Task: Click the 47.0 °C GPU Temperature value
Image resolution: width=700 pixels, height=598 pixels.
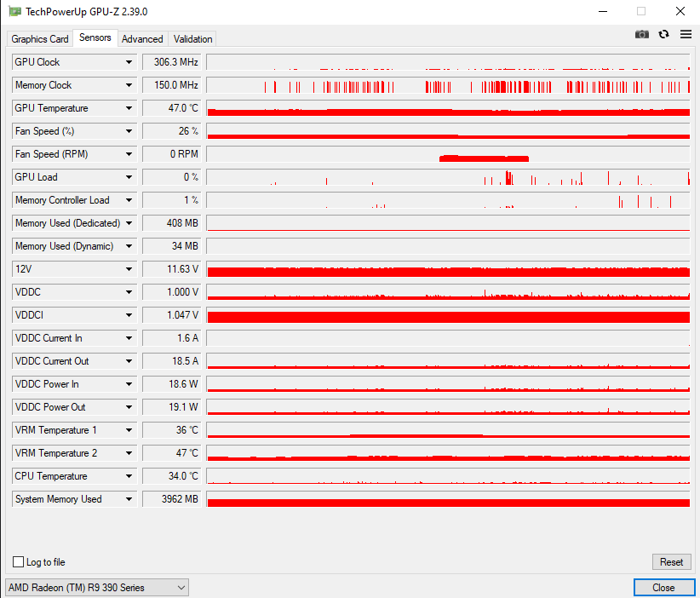Action: pyautogui.click(x=172, y=108)
